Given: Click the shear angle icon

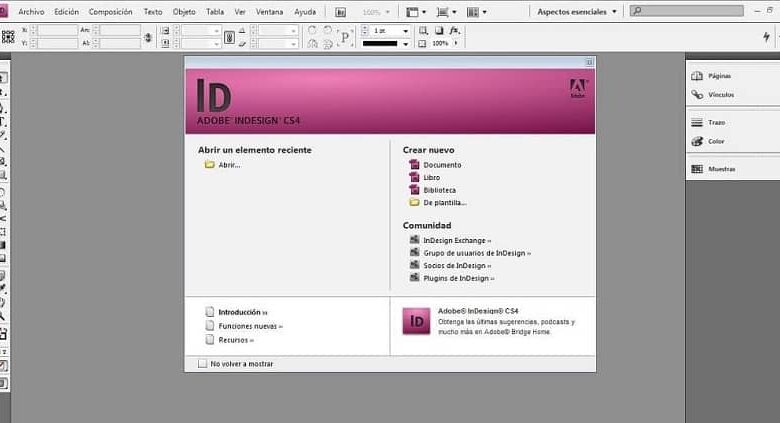Looking at the screenshot, I should [x=242, y=44].
